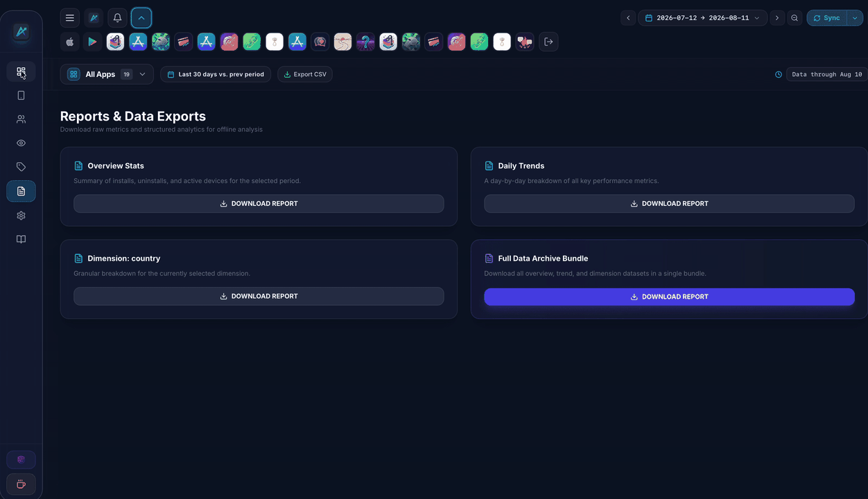
Task: Open the reports document sidebar icon
Action: pos(21,191)
